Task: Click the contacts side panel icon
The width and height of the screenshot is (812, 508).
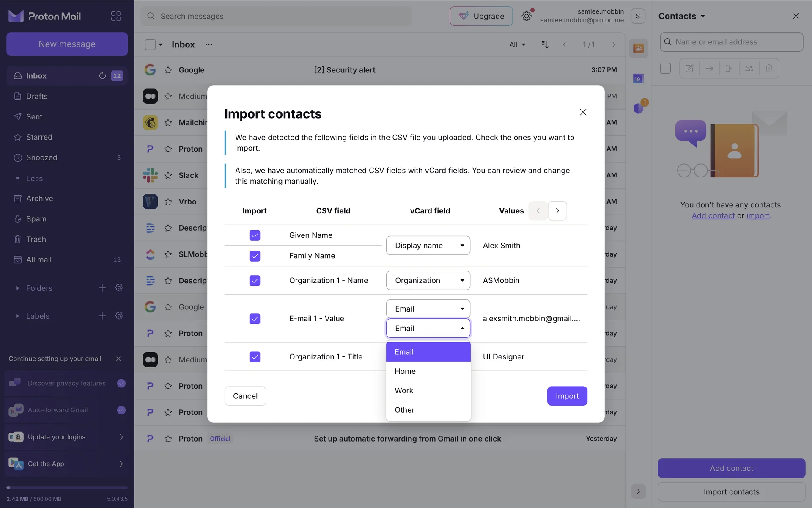Action: (x=638, y=49)
